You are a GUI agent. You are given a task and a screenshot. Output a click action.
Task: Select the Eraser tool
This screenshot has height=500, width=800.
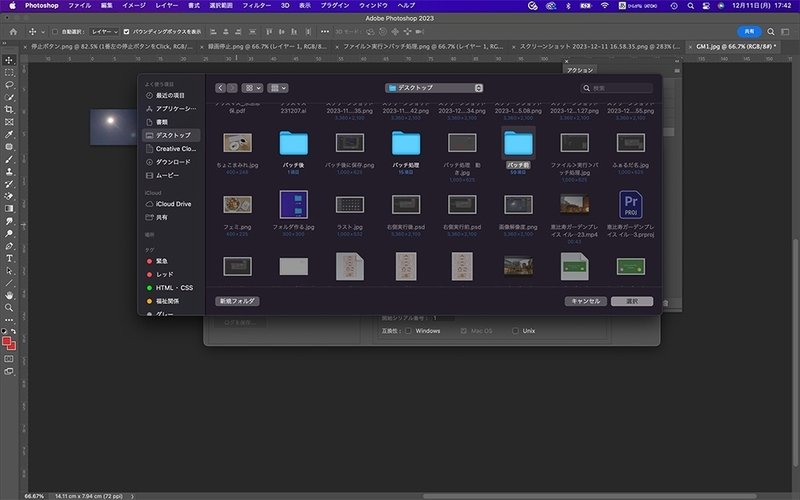click(x=9, y=196)
